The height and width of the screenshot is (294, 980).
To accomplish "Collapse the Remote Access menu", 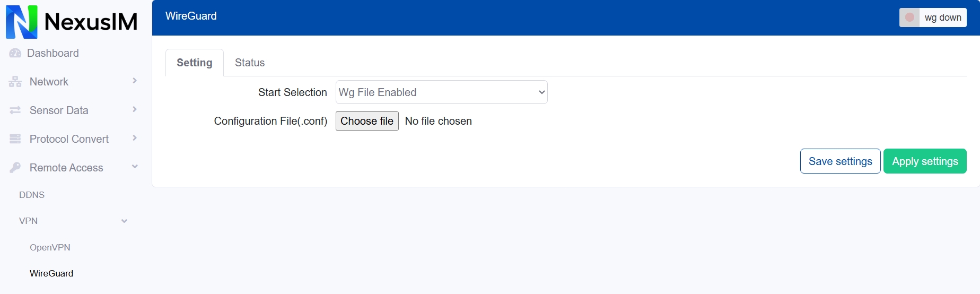I will click(66, 168).
